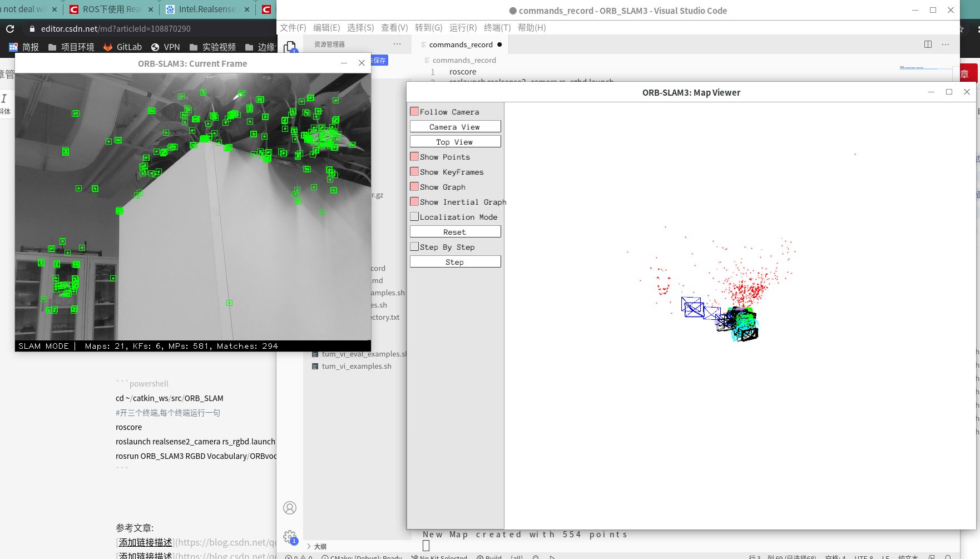
Task: Click the browser reload icon
Action: (9, 28)
